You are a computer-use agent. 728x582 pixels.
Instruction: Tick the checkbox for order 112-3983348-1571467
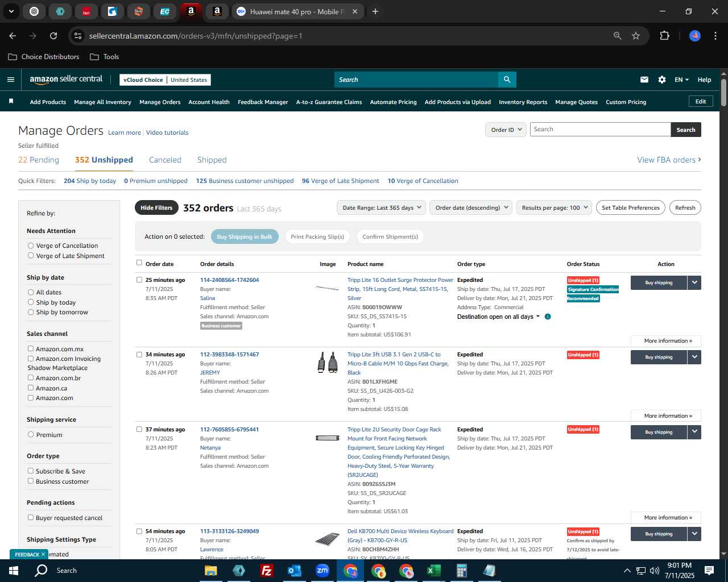[139, 354]
